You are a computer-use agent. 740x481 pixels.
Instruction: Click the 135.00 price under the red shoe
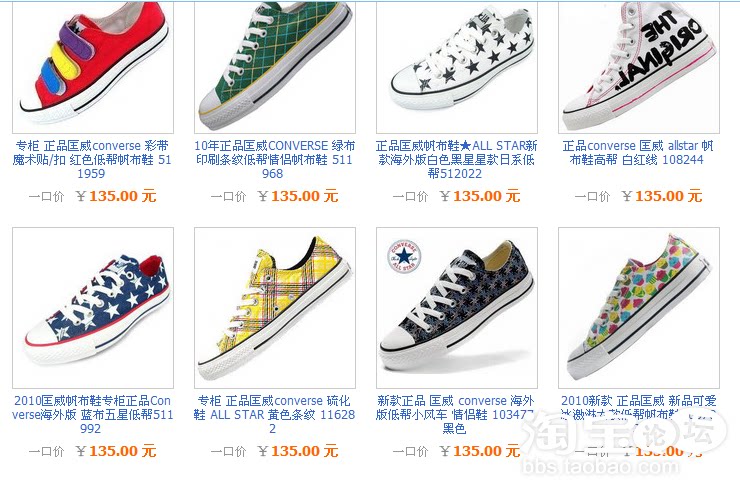tap(122, 196)
